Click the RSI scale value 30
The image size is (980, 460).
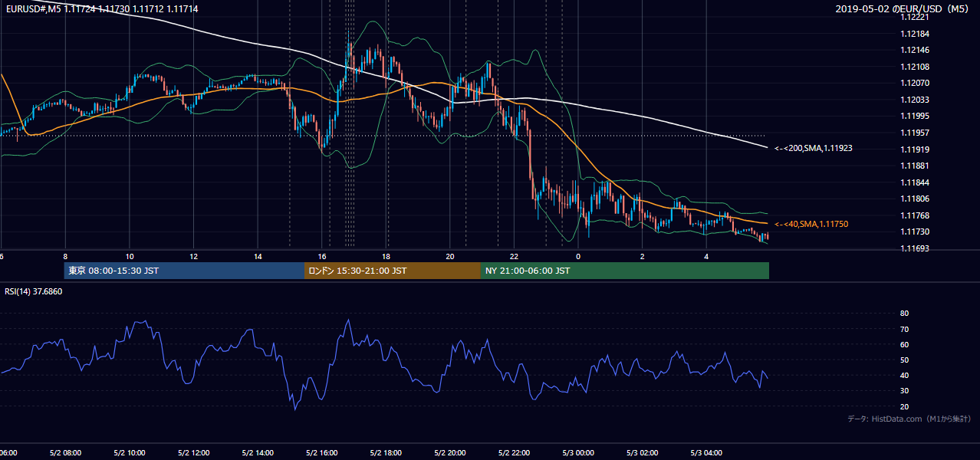[x=905, y=391]
